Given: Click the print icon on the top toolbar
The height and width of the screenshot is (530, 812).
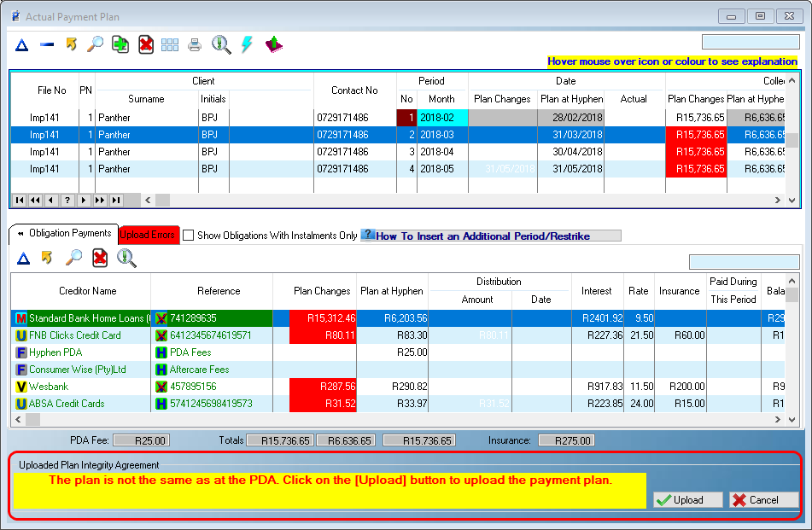Looking at the screenshot, I should 195,44.
